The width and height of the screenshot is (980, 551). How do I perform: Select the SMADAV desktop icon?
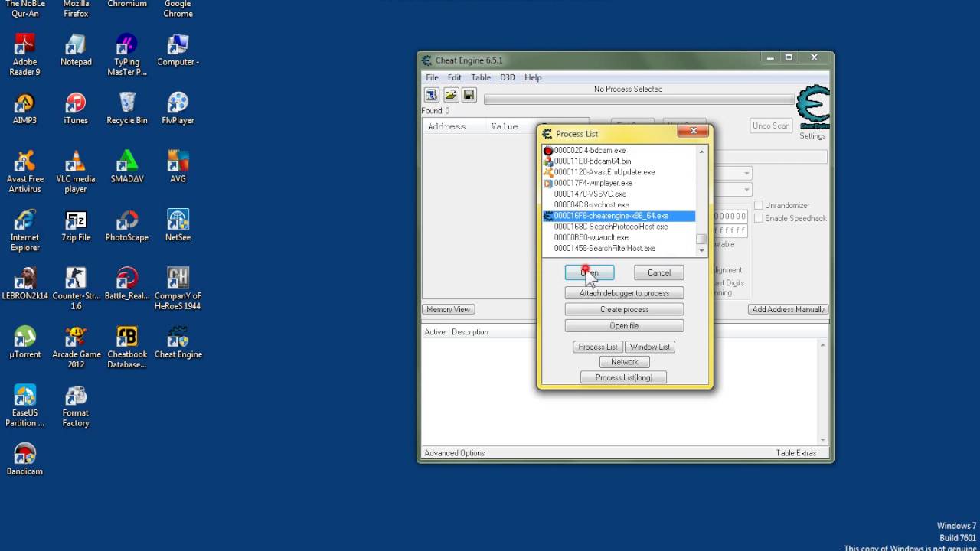point(127,167)
